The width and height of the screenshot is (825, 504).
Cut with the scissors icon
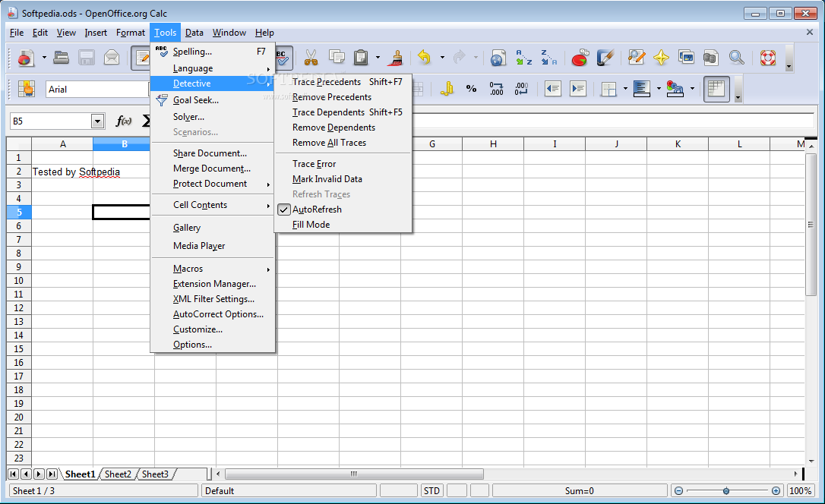pyautogui.click(x=311, y=57)
